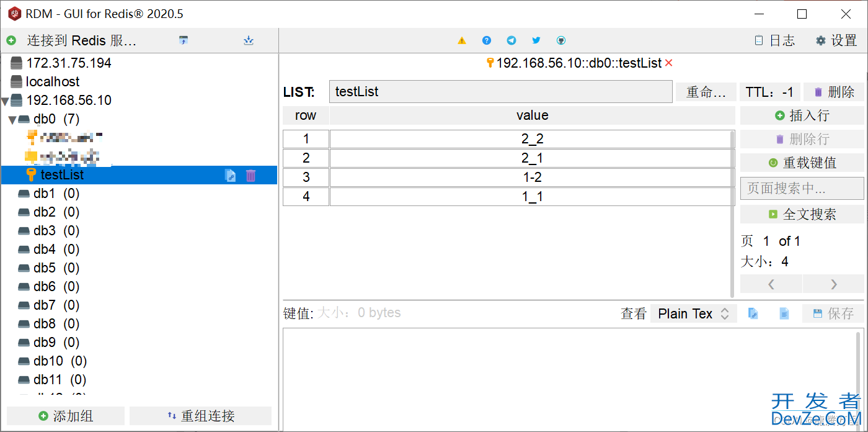Click the 重命… rename key button
Viewport: 868px width, 432px height.
coord(706,92)
